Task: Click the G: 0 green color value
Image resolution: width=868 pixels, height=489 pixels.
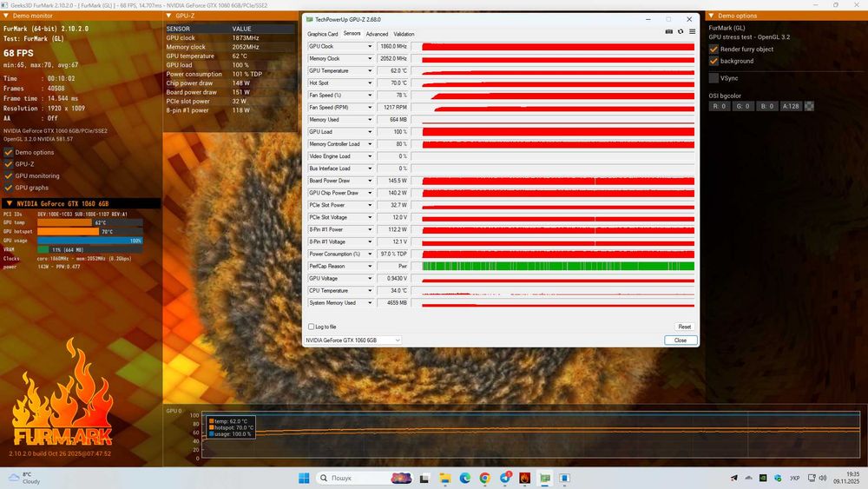Action: (x=743, y=106)
